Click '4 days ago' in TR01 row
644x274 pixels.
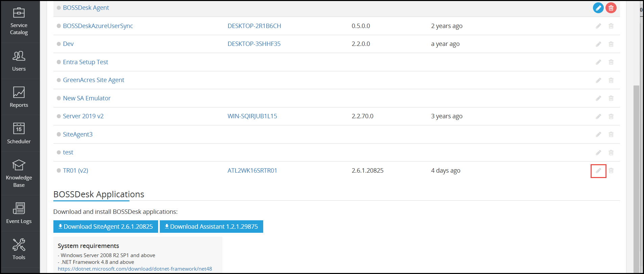tap(446, 171)
